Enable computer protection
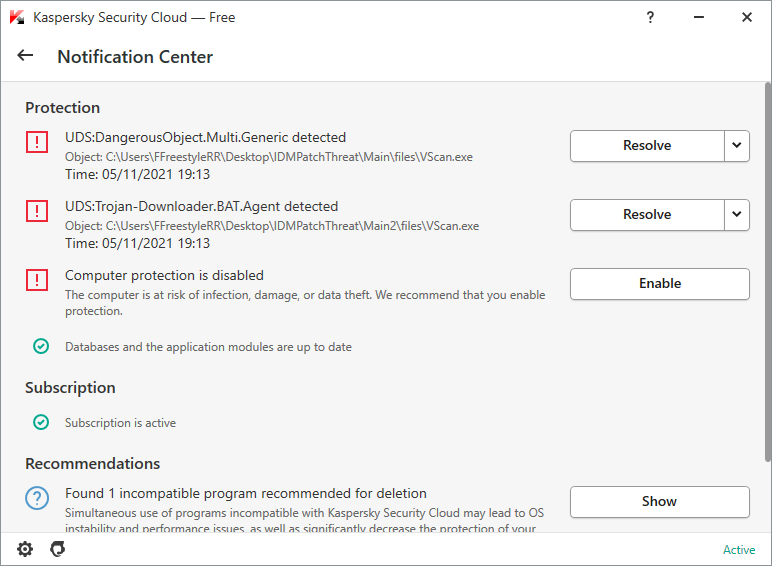 tap(660, 283)
